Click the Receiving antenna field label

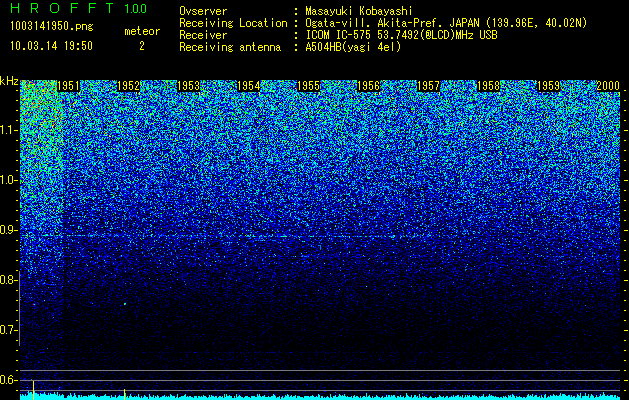click(230, 47)
